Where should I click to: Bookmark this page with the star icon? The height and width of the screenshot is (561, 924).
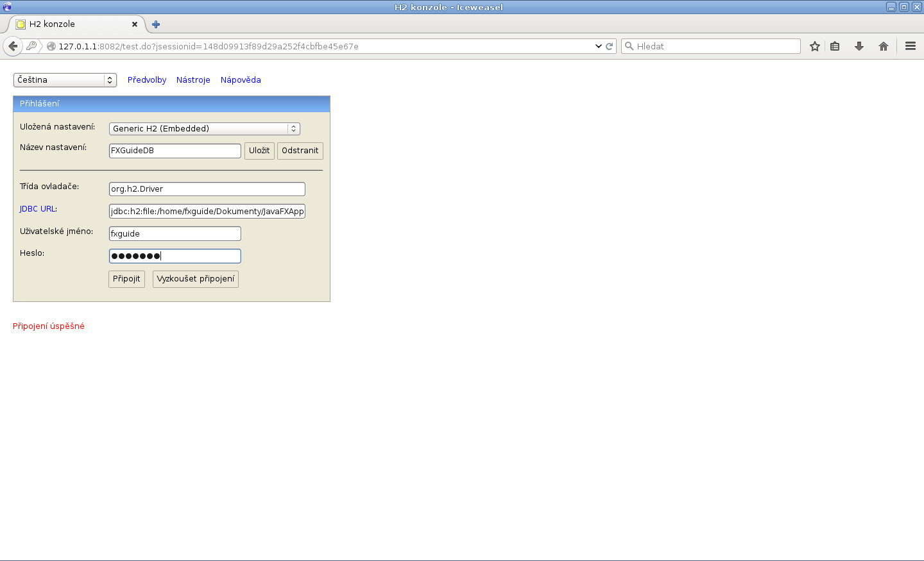pyautogui.click(x=815, y=46)
